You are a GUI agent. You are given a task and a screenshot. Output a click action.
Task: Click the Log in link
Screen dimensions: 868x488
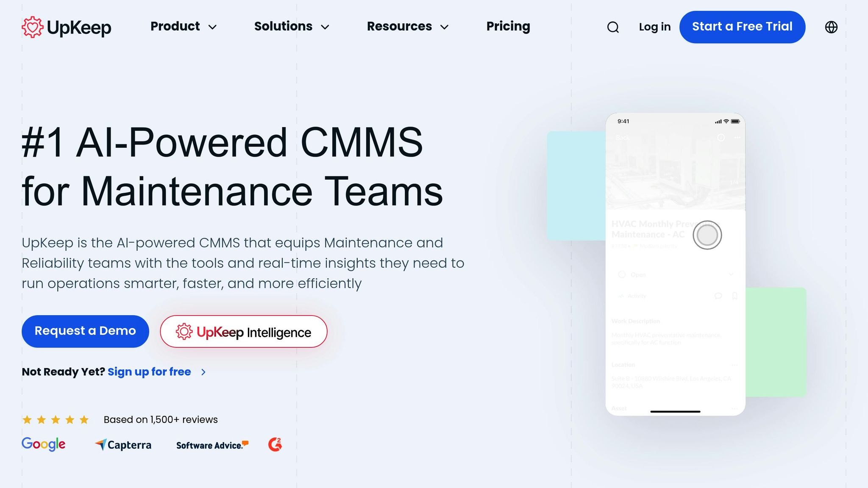click(655, 27)
